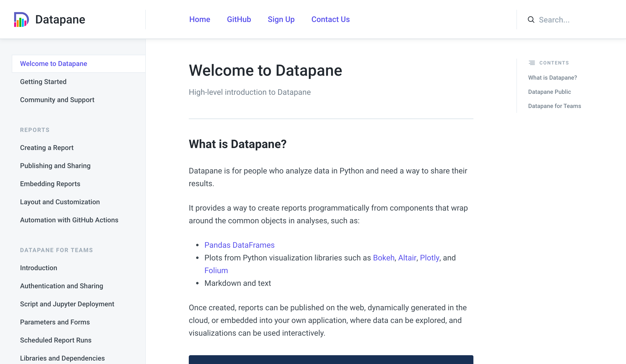Jump to Datapane for Teams section
Image resolution: width=626 pixels, height=364 pixels.
click(x=554, y=106)
